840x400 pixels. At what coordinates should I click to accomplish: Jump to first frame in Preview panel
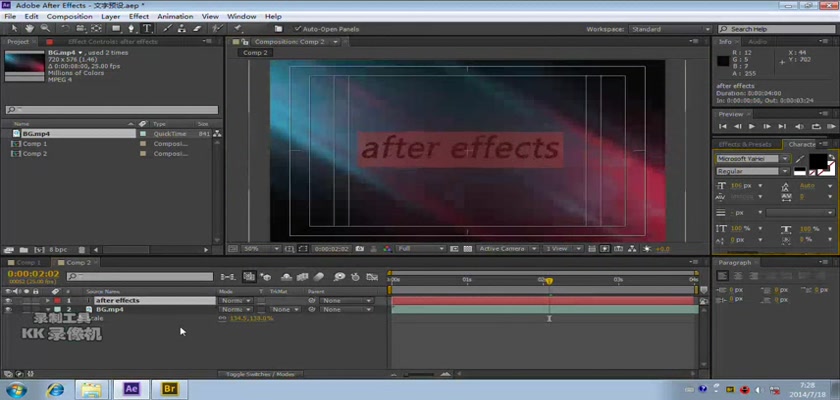tap(723, 126)
